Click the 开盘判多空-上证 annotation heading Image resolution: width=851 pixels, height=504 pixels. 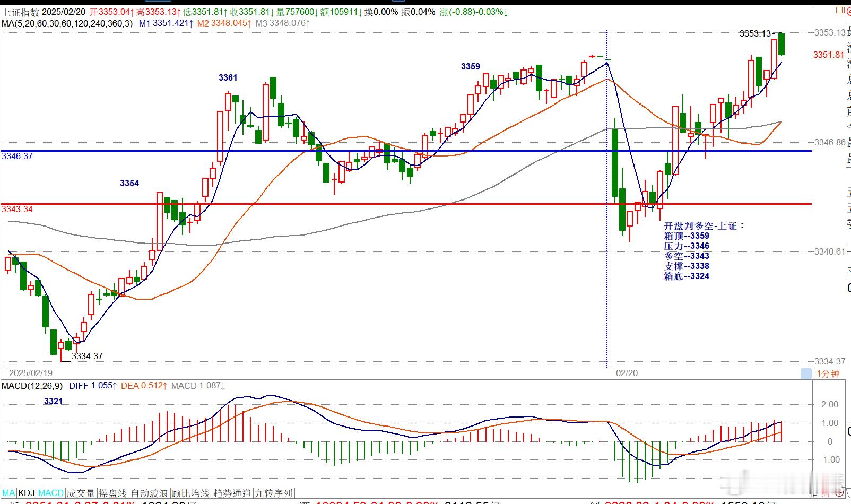coord(705,225)
